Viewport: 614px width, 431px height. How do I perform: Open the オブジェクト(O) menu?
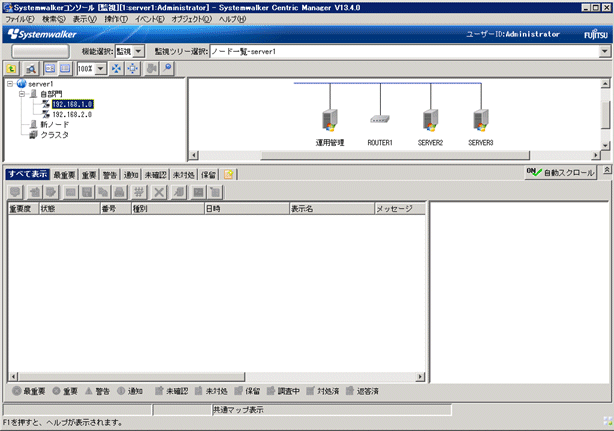pyautogui.click(x=191, y=19)
